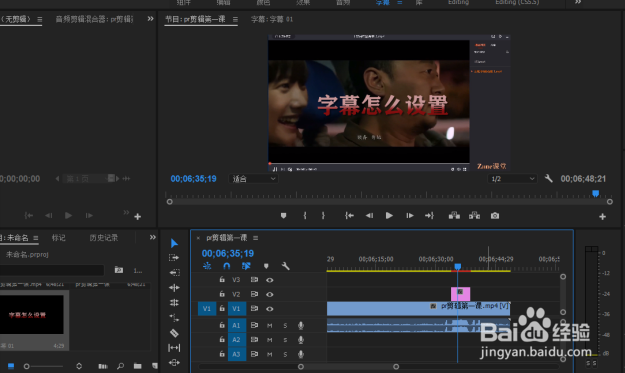The height and width of the screenshot is (373, 625).
Task: Open the program monitor panel menu
Action: point(235,19)
